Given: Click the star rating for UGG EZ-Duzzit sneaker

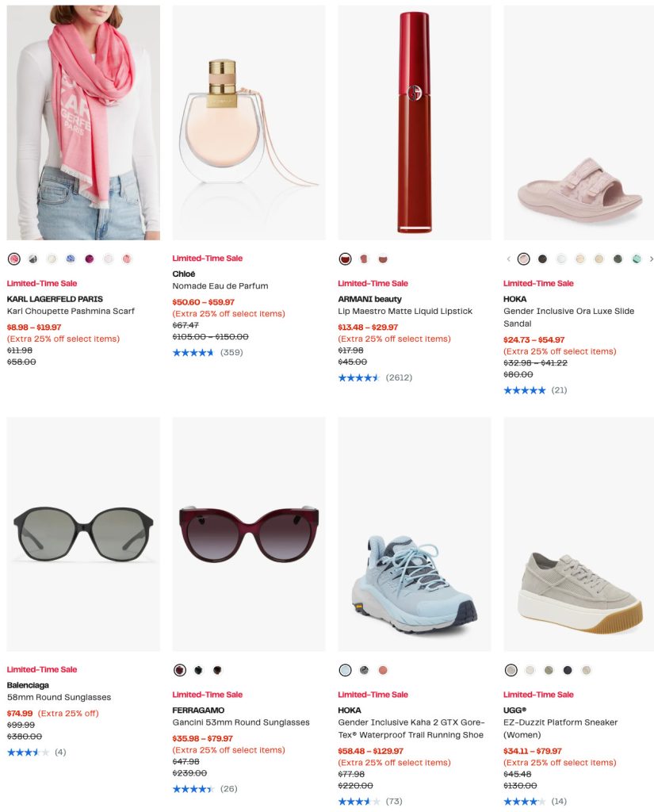Looking at the screenshot, I should [524, 802].
